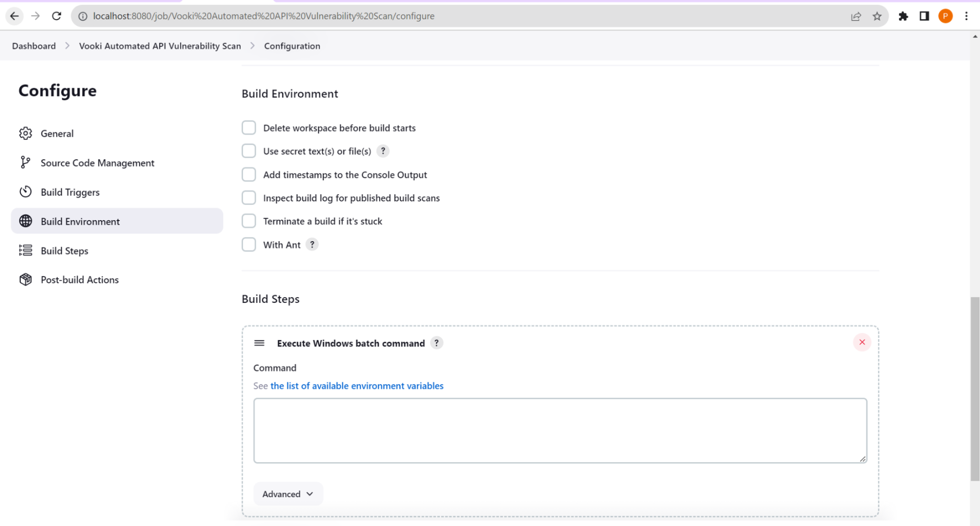The image size is (980, 526).
Task: Enable Delete workspace before build starts
Action: point(249,128)
